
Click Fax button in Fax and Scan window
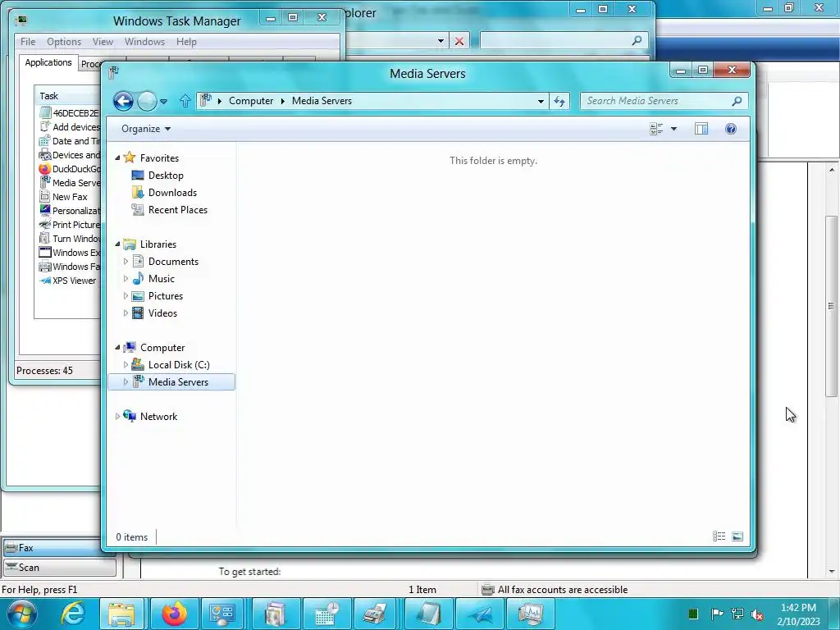coord(59,547)
